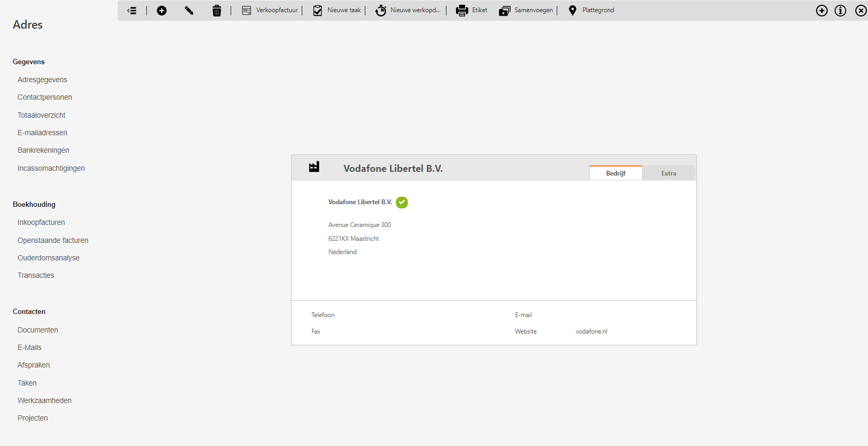Viewport: 868px width, 446px height.
Task: Collapse the sidebar menu icon
Action: [132, 11]
